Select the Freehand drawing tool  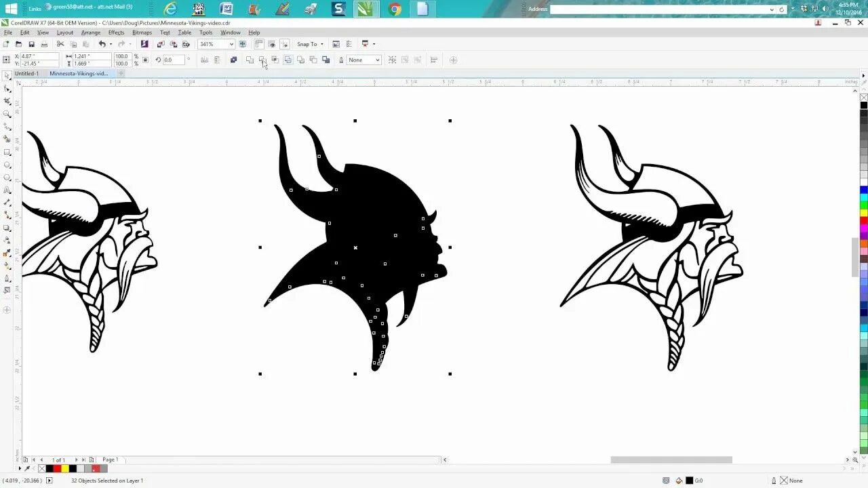pos(7,127)
